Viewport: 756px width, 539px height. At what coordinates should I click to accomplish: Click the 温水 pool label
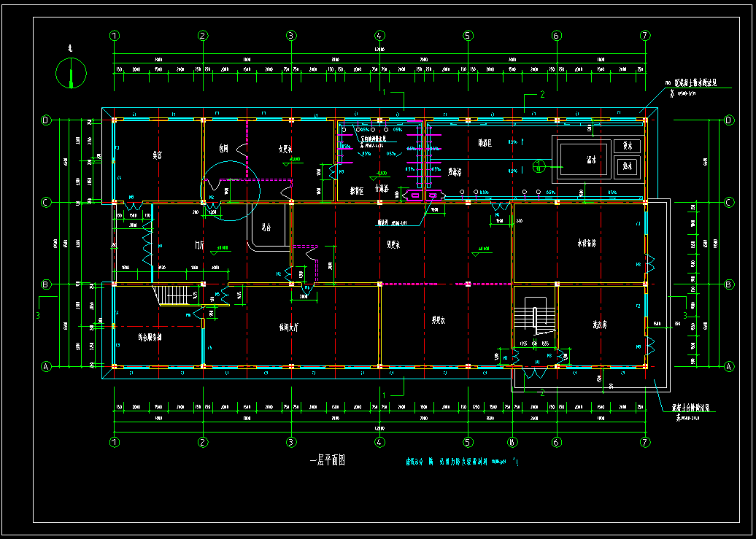coord(591,159)
